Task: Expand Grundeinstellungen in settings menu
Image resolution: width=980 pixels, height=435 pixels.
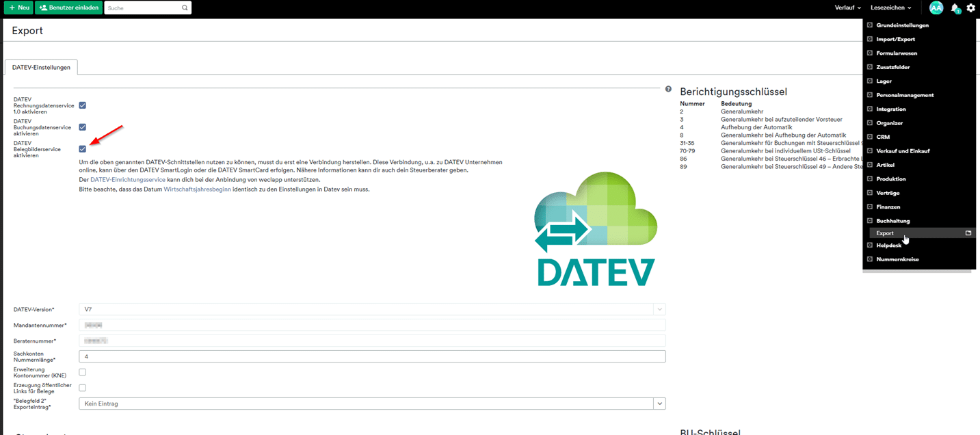Action: [902, 25]
